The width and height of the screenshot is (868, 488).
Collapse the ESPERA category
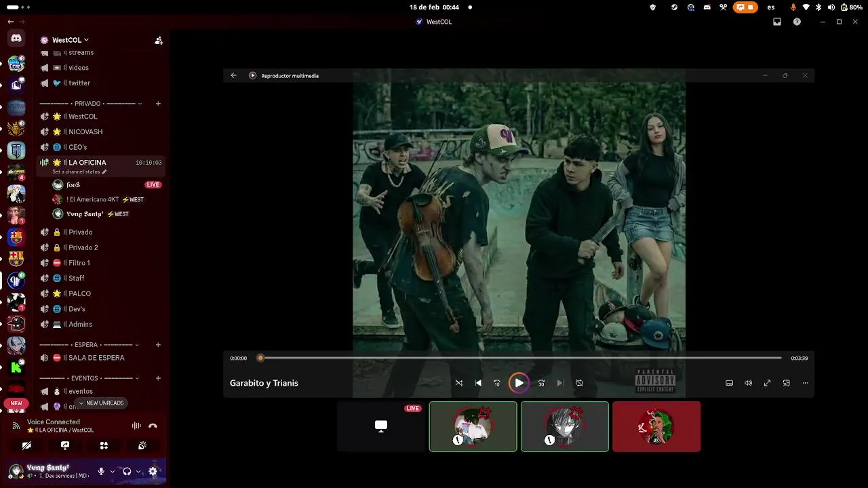[x=89, y=345]
